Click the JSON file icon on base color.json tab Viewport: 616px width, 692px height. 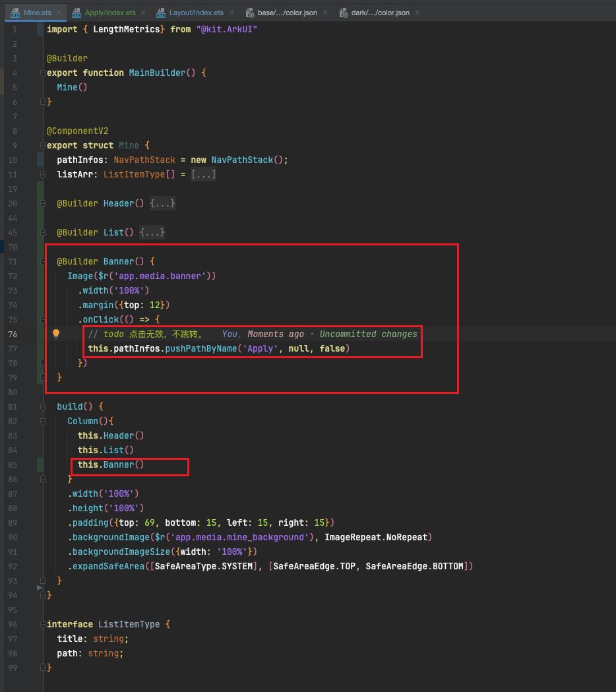click(x=250, y=13)
